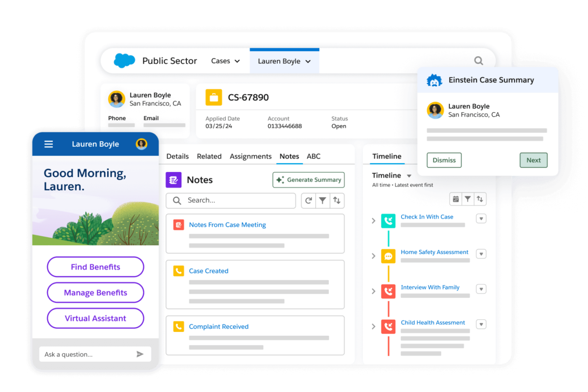This screenshot has height=392, width=588.
Task: Click the purple Notes icon
Action: pos(173,180)
